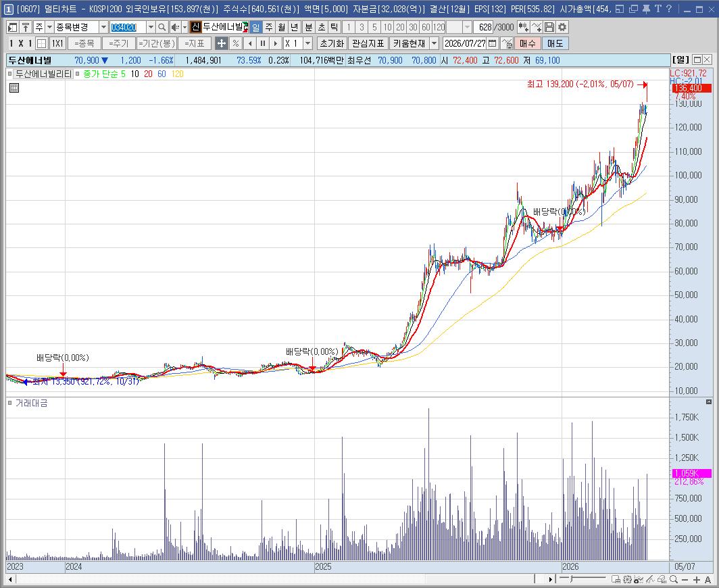719x588 pixels.
Task: Click the floppy disk save icon
Action: [x=549, y=28]
